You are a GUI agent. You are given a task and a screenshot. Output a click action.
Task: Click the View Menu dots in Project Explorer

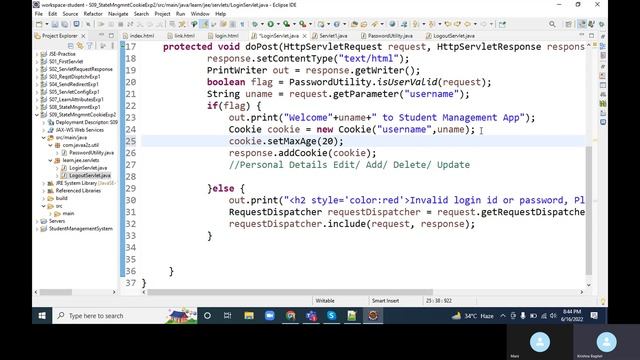tap(112, 46)
